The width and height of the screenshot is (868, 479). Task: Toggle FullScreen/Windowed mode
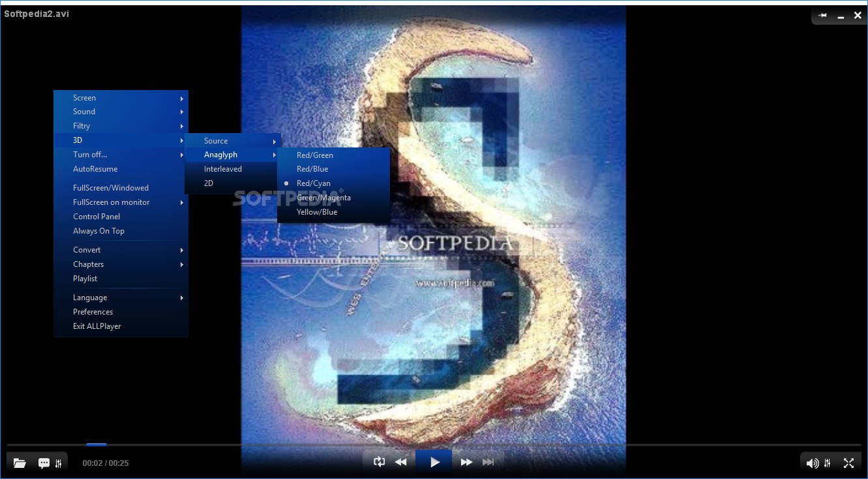pyautogui.click(x=121, y=188)
